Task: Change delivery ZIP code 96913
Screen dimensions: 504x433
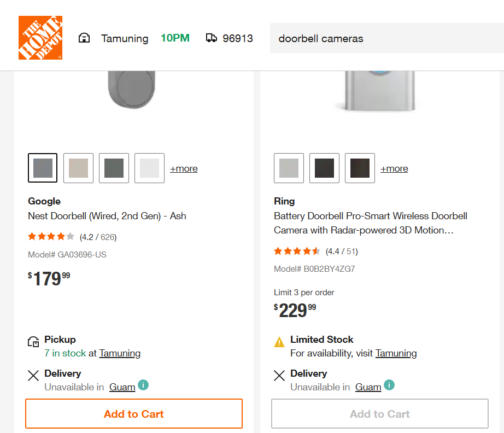Action: [238, 39]
